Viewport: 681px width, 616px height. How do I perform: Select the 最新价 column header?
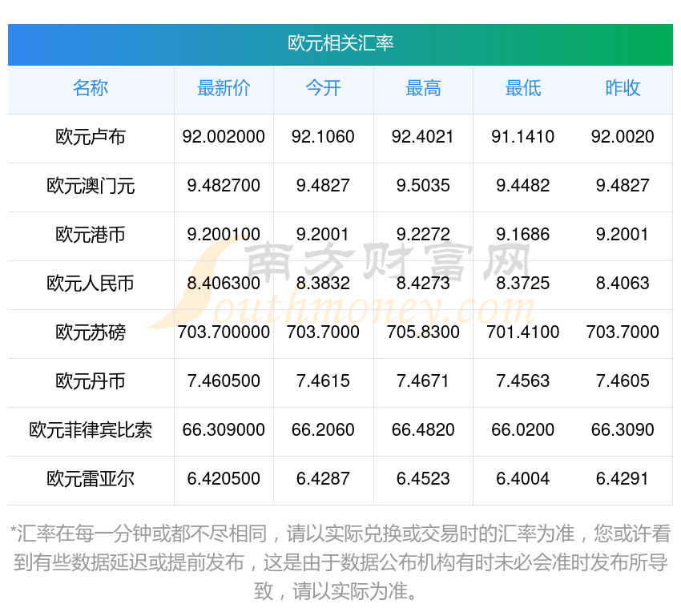point(224,88)
